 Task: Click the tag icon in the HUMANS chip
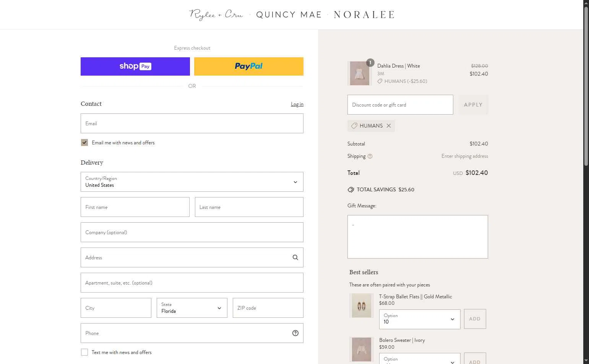coord(354,126)
